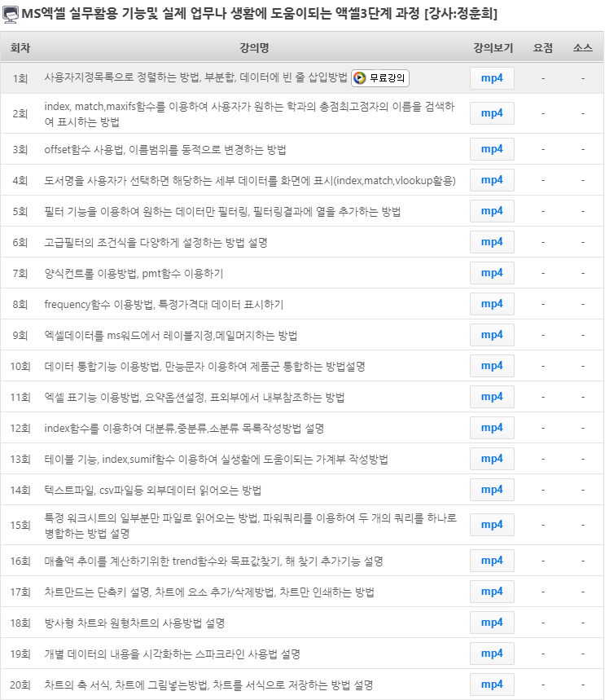Select lecture title about 대분류,중분류,소분류 목록작성방법

click(184, 428)
